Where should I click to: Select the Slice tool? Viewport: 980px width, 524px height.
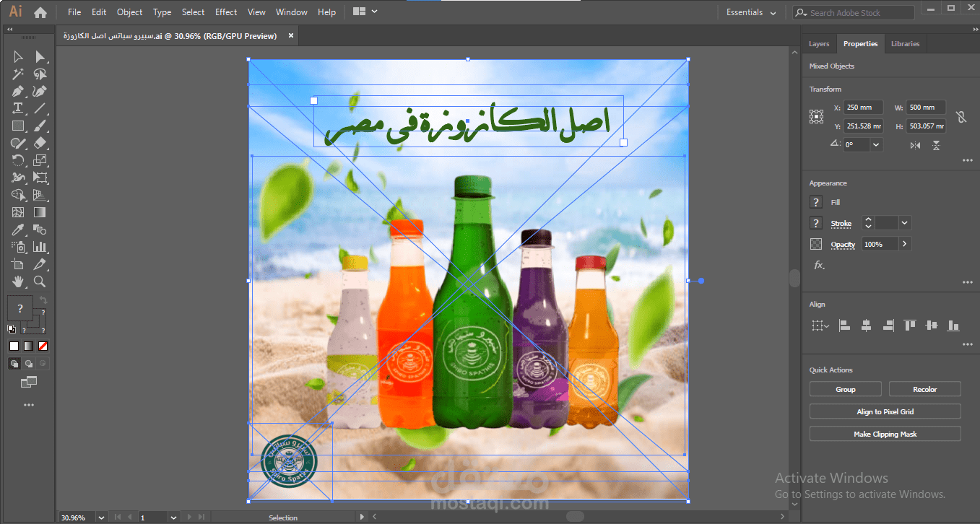(40, 264)
